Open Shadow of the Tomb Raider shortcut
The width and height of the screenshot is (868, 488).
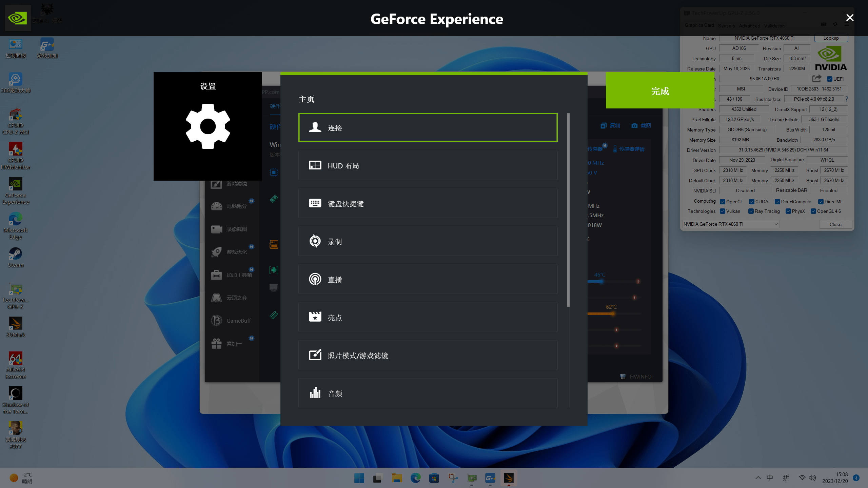coord(16,401)
